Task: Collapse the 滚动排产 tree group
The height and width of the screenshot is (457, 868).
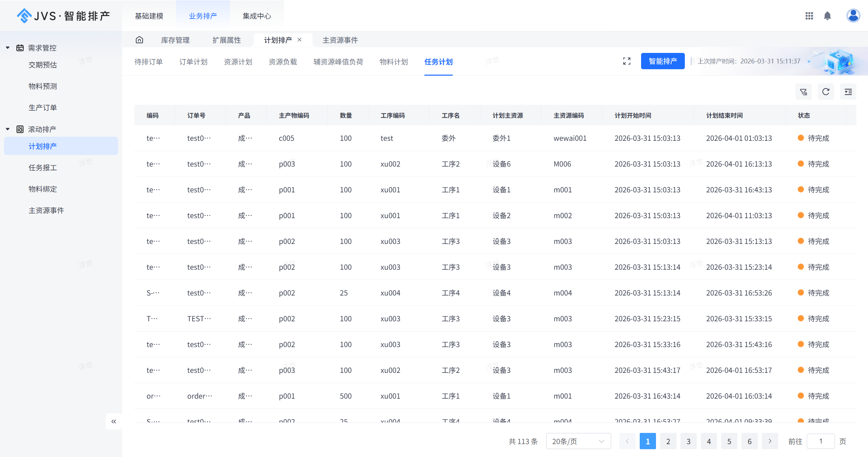Action: 8,129
